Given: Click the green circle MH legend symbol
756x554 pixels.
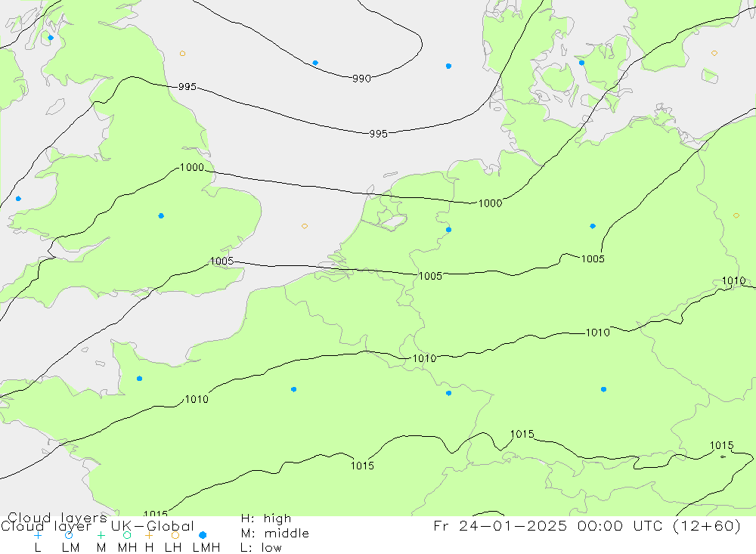Looking at the screenshot, I should [127, 535].
